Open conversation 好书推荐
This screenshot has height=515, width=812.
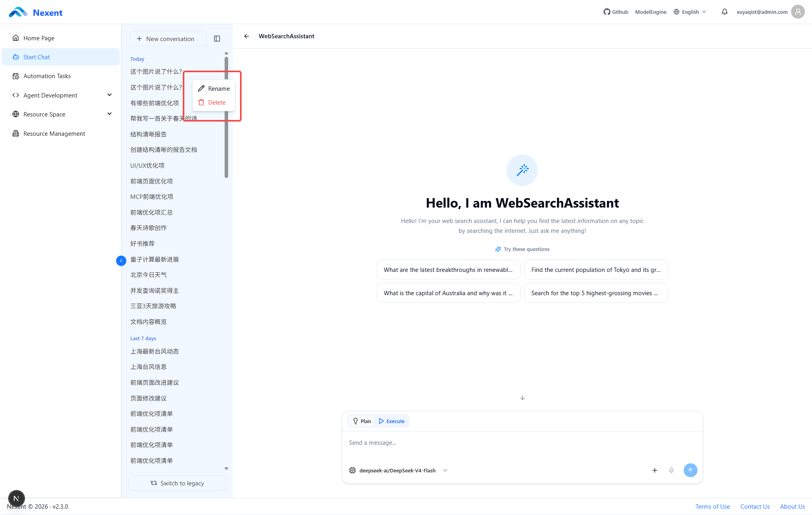[x=143, y=243]
